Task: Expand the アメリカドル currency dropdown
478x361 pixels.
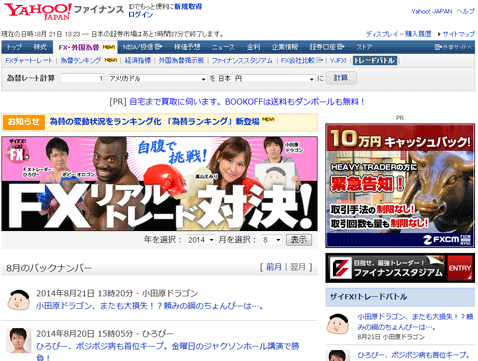Action: point(157,79)
